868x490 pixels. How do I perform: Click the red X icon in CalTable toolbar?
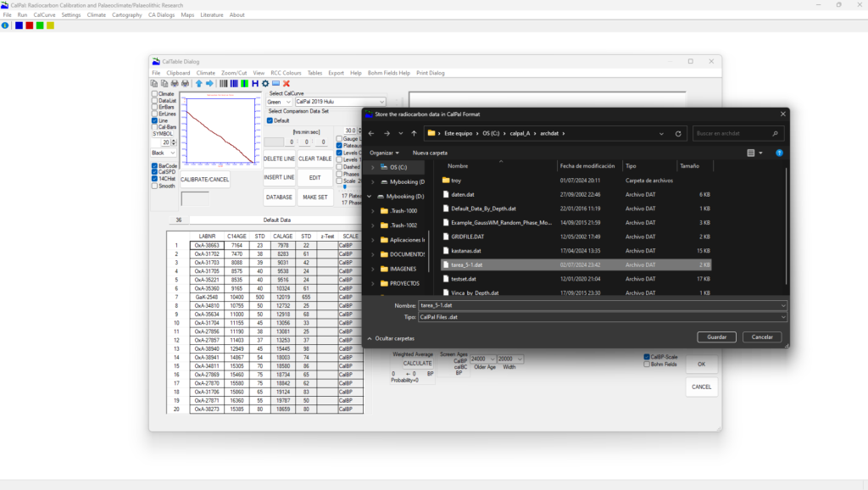287,83
